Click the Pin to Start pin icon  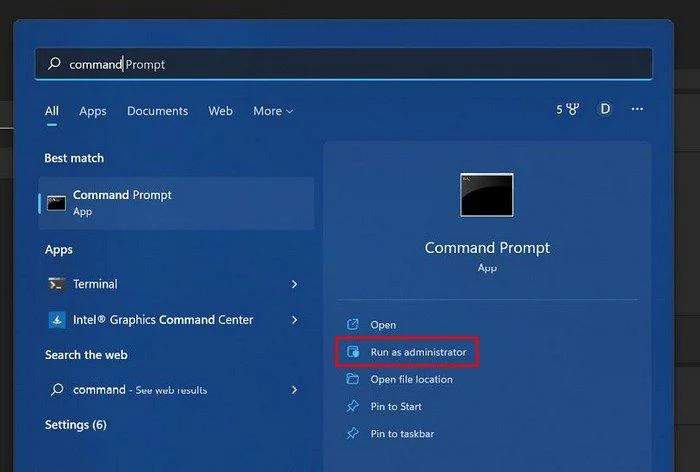coord(353,406)
